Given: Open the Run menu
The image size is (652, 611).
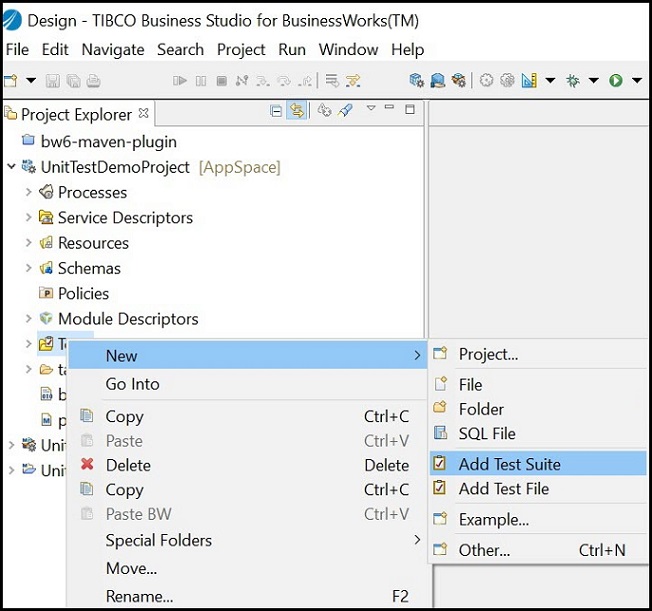Looking at the screenshot, I should 292,49.
